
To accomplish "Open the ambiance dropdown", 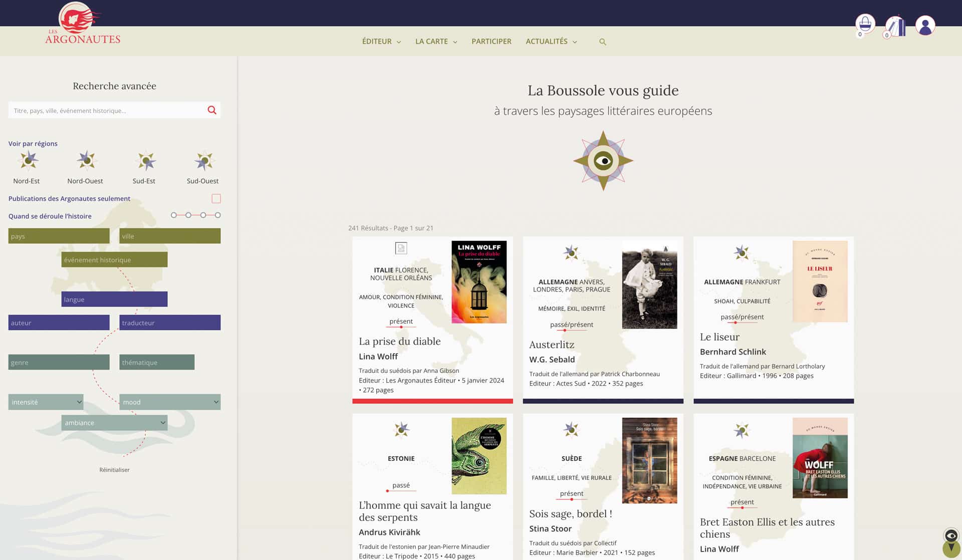I will coord(114,423).
